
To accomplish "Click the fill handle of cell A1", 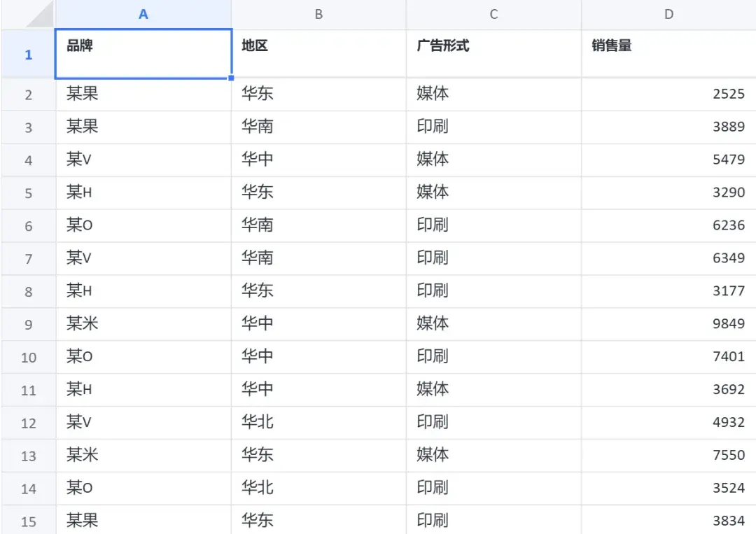I will coord(232,78).
